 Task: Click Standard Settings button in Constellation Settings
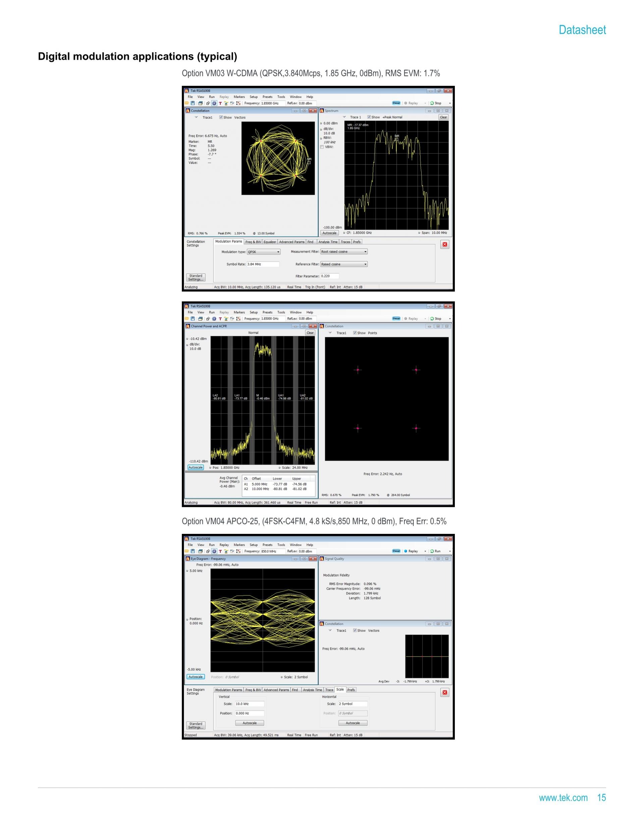(x=196, y=277)
